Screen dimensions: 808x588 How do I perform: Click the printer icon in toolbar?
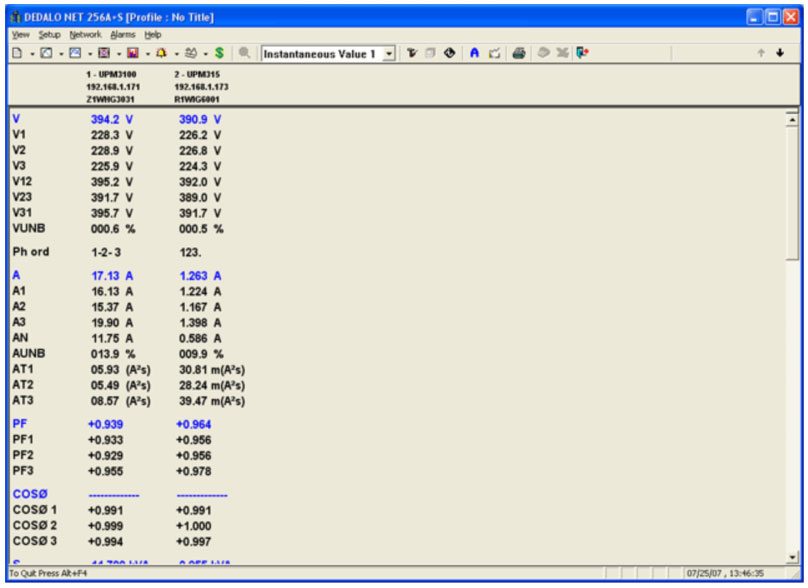[518, 54]
